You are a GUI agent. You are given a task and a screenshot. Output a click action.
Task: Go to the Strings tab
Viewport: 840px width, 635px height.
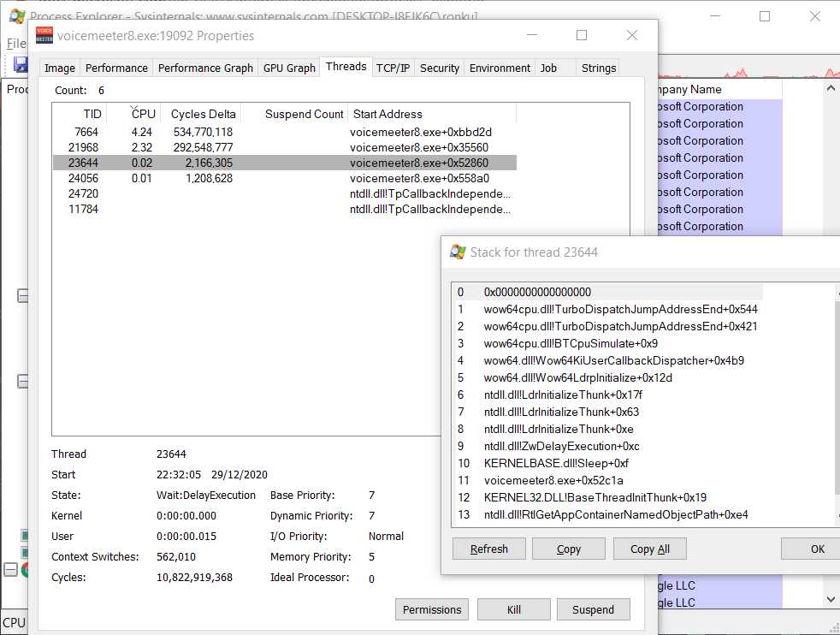(598, 68)
